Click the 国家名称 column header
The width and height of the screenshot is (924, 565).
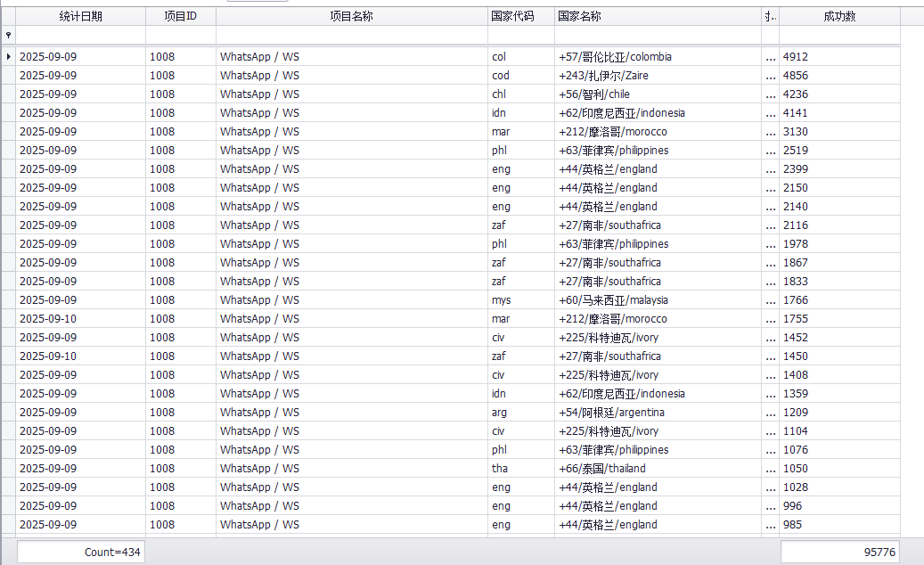click(x=658, y=17)
